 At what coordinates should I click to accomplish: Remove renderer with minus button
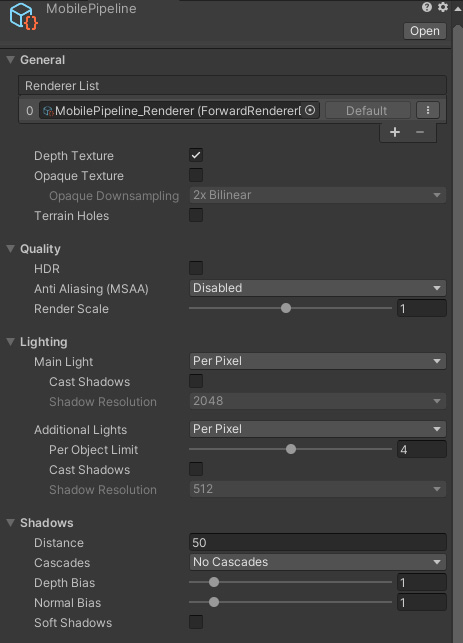point(420,132)
